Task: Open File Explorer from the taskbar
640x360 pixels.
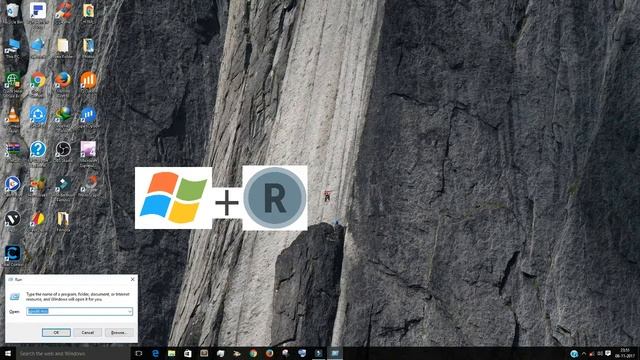Action: 171,353
